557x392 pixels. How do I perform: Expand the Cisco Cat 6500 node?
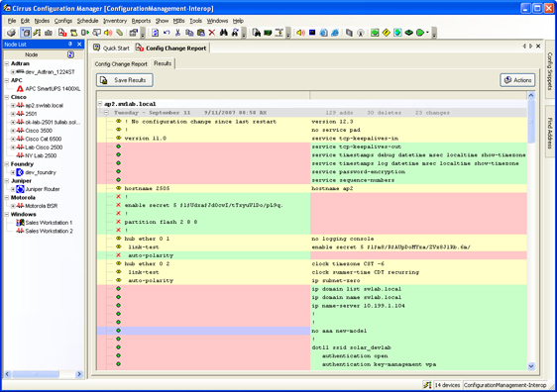[13, 139]
